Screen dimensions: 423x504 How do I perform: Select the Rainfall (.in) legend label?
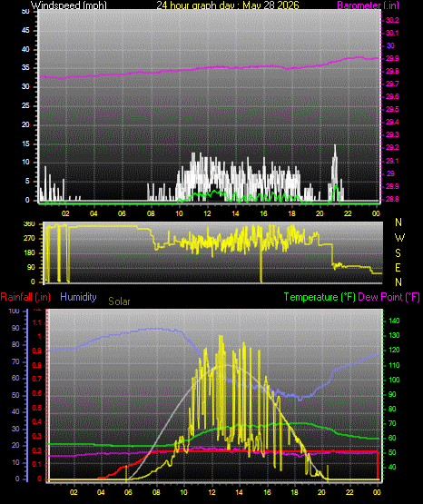click(25, 297)
